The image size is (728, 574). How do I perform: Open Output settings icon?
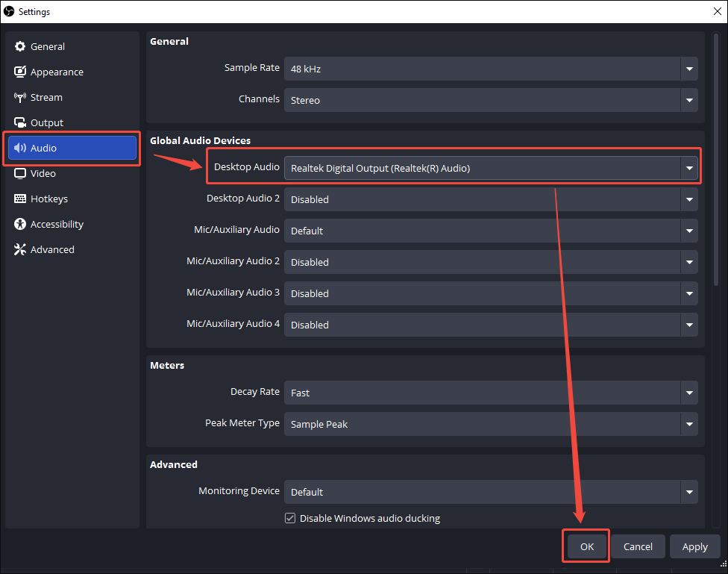point(19,122)
